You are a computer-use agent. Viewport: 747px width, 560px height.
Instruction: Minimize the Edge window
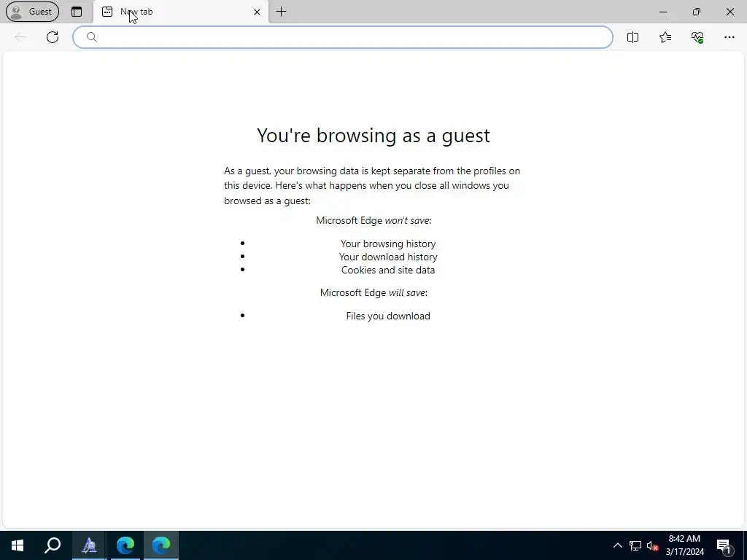(x=663, y=12)
